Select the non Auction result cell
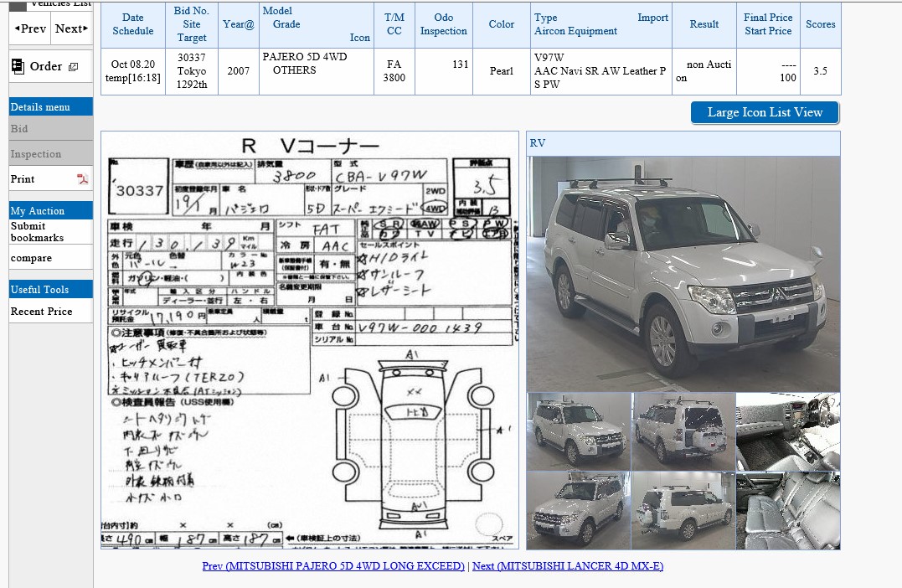This screenshot has height=588, width=902. pyautogui.click(x=704, y=71)
